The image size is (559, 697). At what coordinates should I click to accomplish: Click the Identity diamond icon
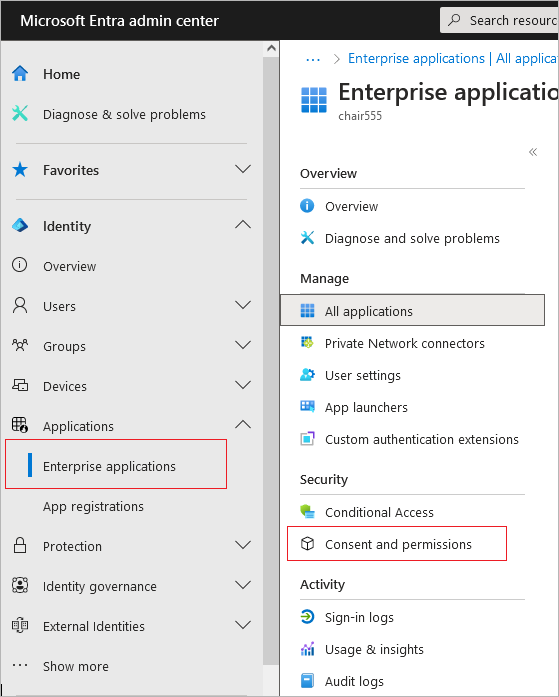pos(20,226)
